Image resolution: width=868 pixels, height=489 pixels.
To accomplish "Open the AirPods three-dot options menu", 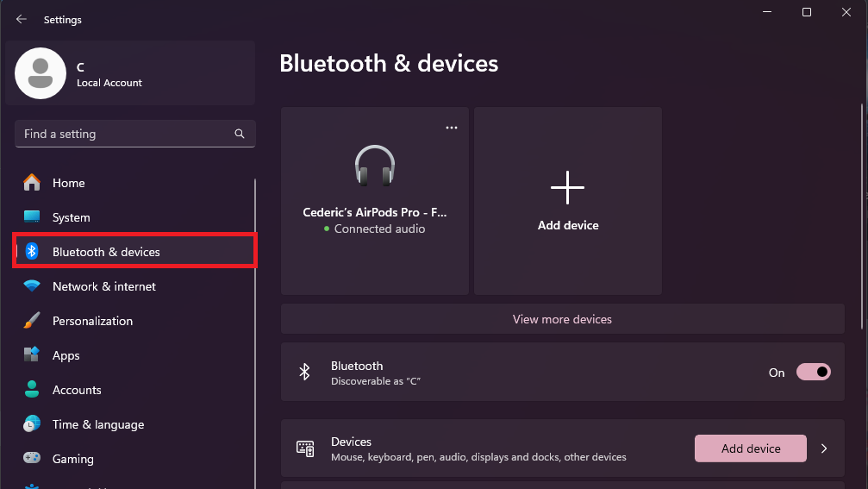I will (452, 128).
